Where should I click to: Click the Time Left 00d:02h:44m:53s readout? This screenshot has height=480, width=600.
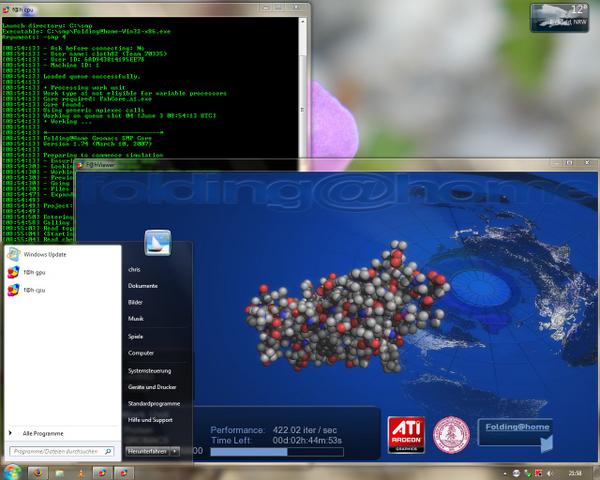pos(276,441)
